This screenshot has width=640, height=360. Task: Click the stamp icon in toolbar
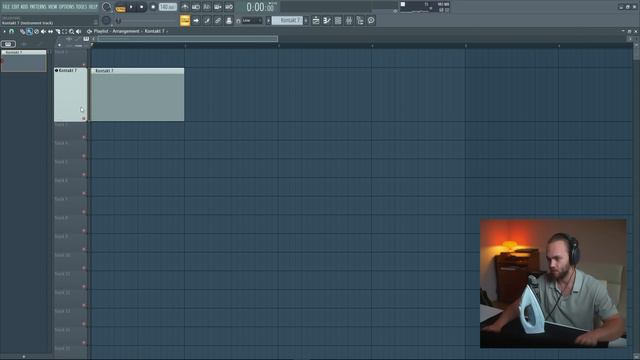(229, 20)
